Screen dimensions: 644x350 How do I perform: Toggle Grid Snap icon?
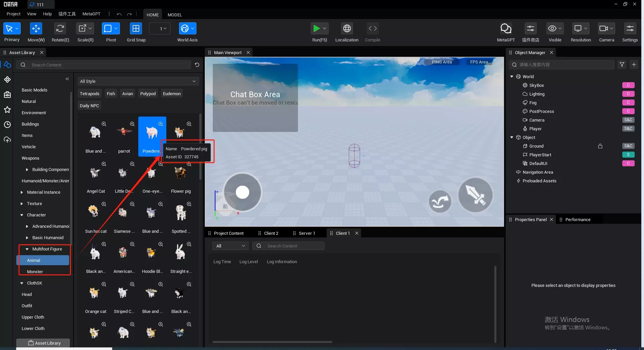pyautogui.click(x=136, y=29)
